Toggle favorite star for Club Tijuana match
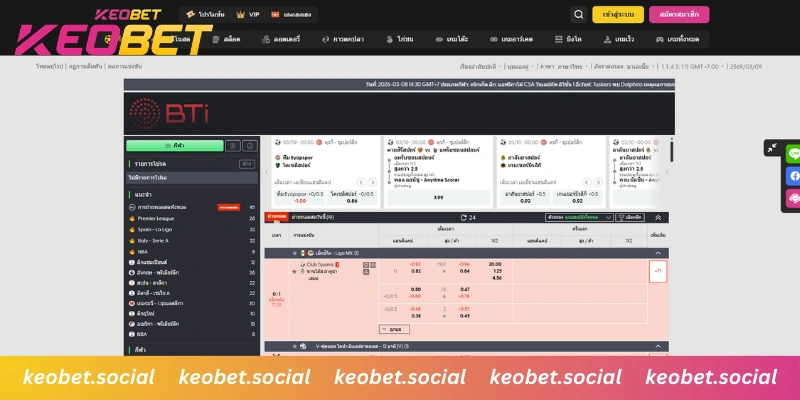 click(x=294, y=271)
